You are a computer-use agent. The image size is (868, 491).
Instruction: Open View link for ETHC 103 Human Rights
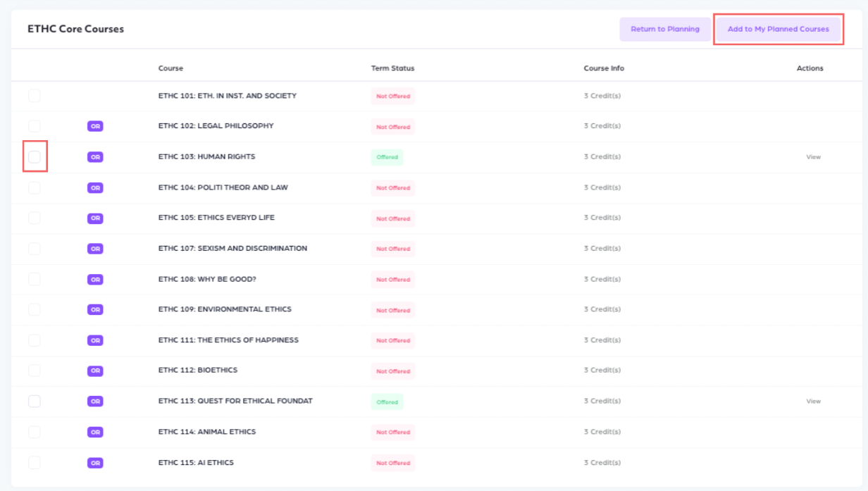pos(813,157)
